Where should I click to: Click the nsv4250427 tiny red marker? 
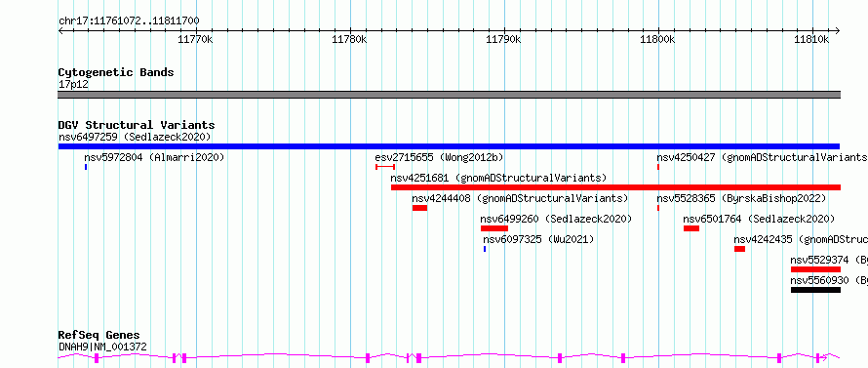(658, 167)
